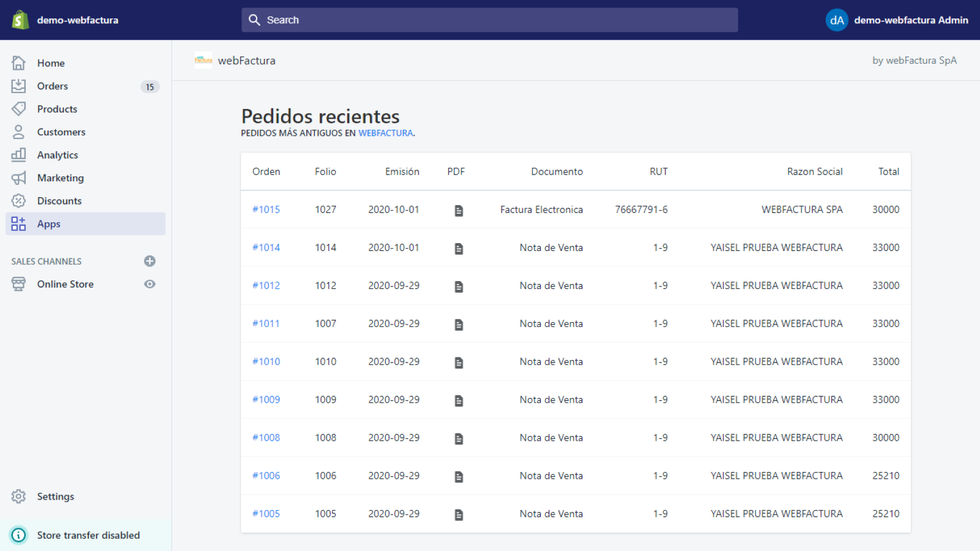Open order link #1011

(266, 323)
